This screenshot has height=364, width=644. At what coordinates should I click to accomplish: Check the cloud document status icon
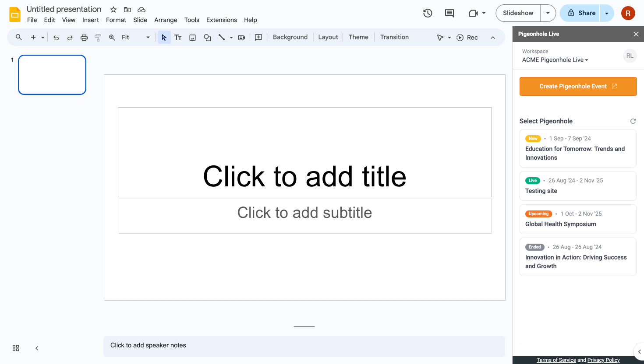tap(142, 10)
